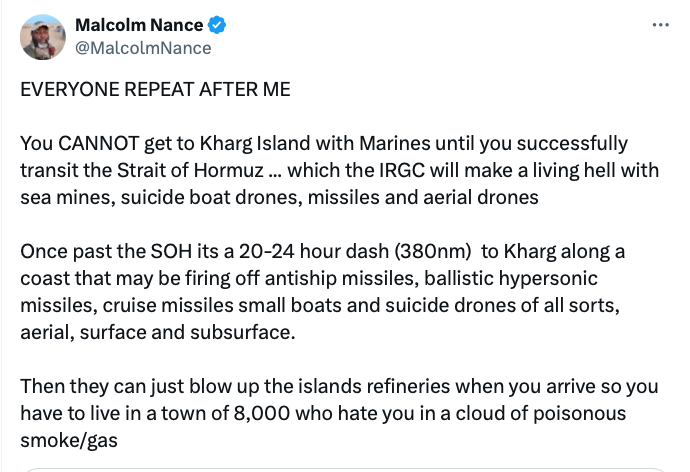
Task: Open the tweet's more options ellipsis
Action: click(660, 24)
